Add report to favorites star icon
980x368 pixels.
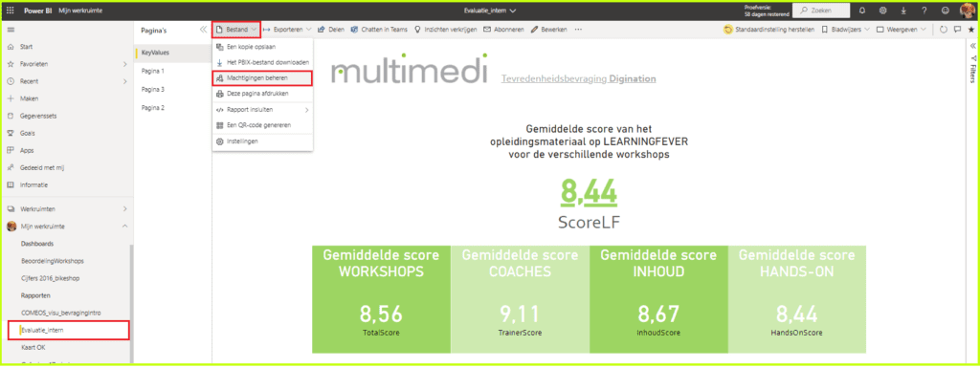point(970,30)
